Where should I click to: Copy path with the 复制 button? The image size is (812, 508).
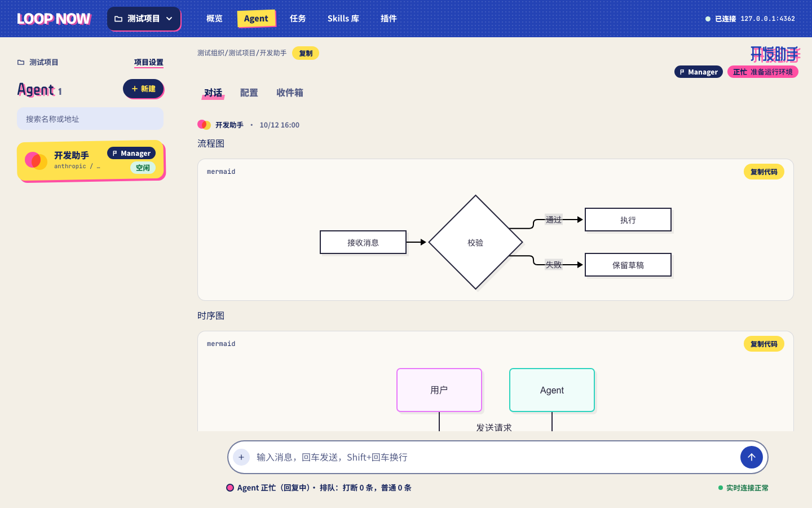coord(306,53)
